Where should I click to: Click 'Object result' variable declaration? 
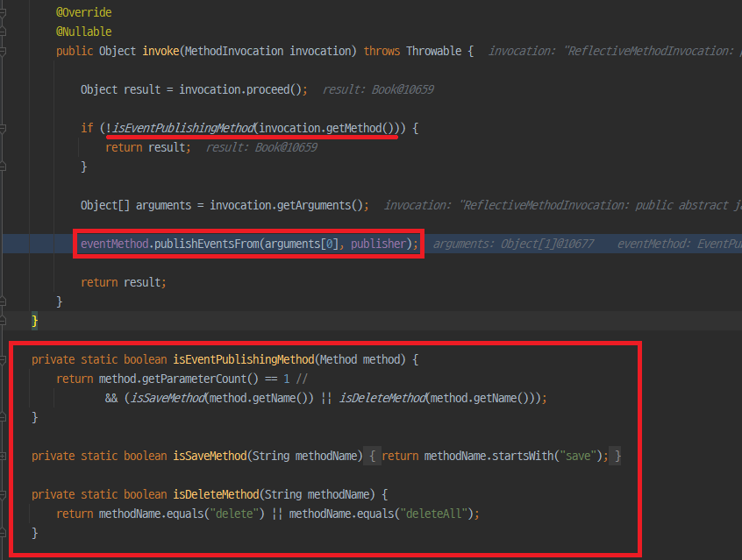tap(121, 90)
